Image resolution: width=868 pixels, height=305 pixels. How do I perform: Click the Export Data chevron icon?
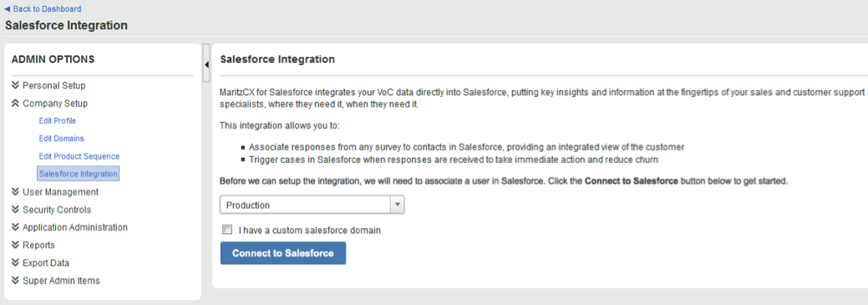[x=16, y=263]
